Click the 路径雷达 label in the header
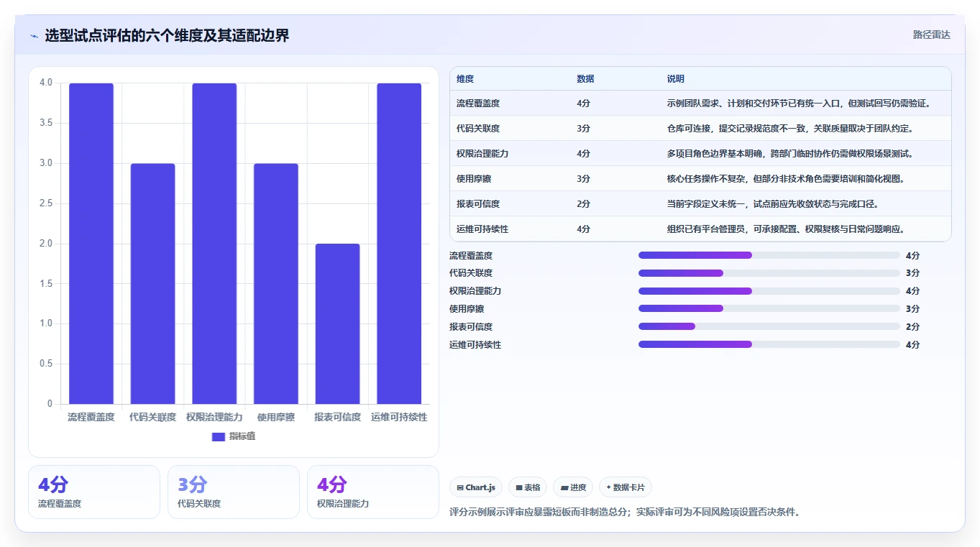This screenshot has height=547, width=980. (x=932, y=35)
